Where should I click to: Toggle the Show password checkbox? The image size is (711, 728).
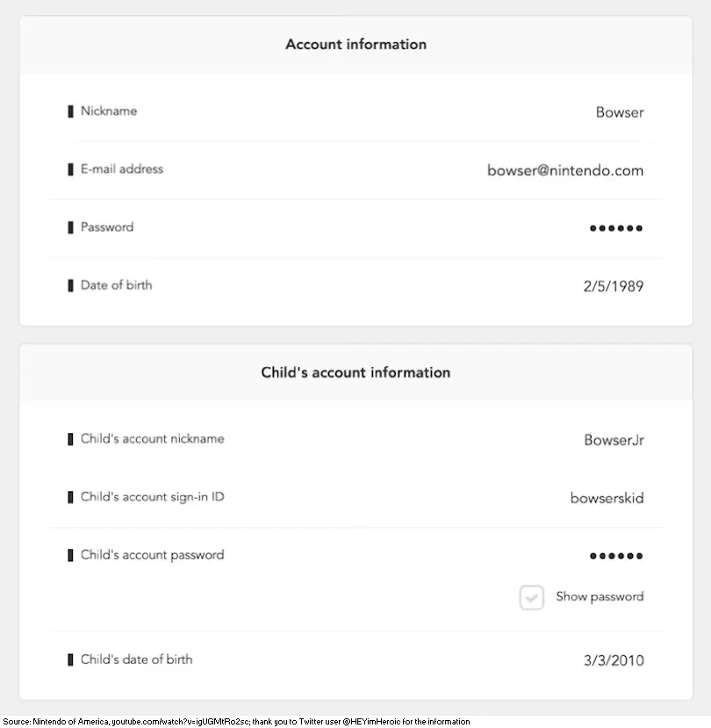(x=531, y=597)
